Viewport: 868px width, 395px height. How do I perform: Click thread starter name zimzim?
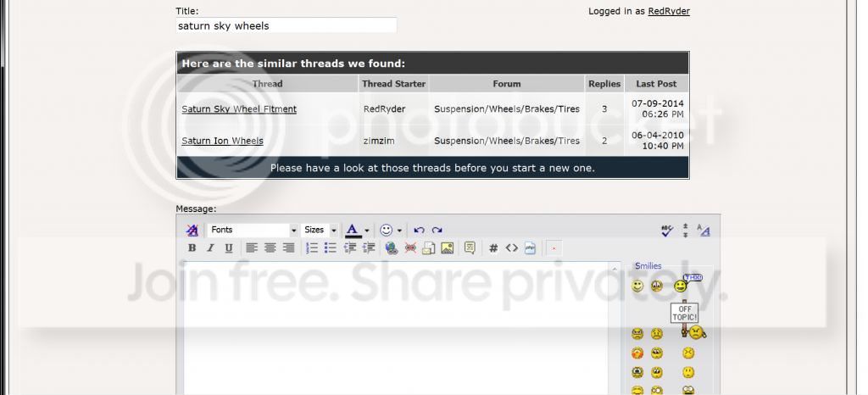[x=379, y=141]
